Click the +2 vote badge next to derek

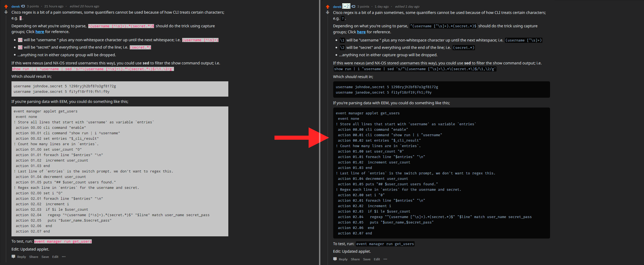[346, 6]
